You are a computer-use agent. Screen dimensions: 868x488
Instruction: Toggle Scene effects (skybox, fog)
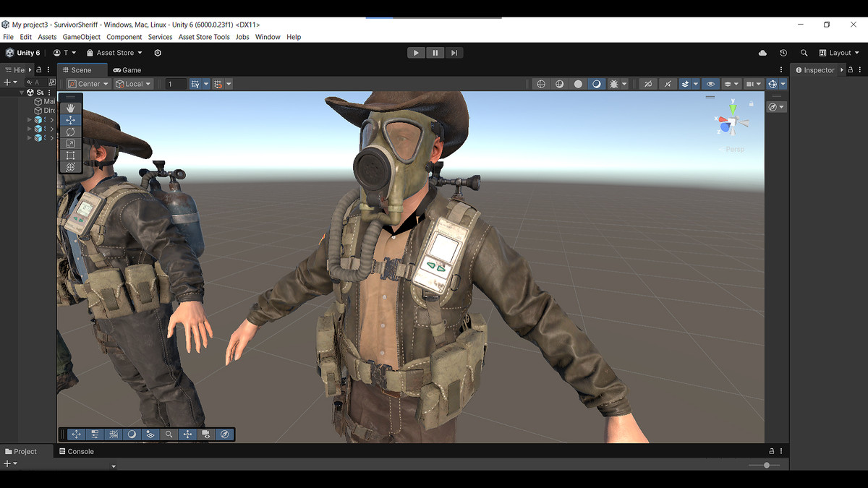point(685,84)
